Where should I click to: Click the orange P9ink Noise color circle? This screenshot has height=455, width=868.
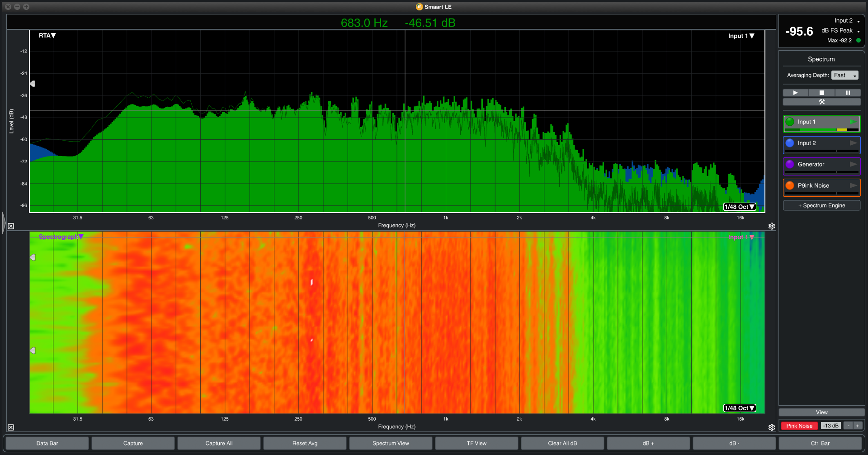tap(790, 185)
